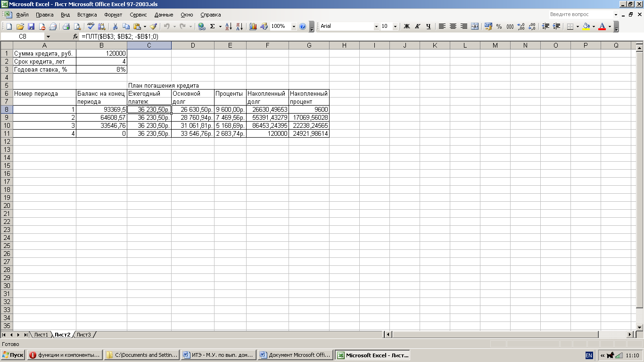Open the Формат menu
Viewport: 644px width, 362px height.
[113, 15]
